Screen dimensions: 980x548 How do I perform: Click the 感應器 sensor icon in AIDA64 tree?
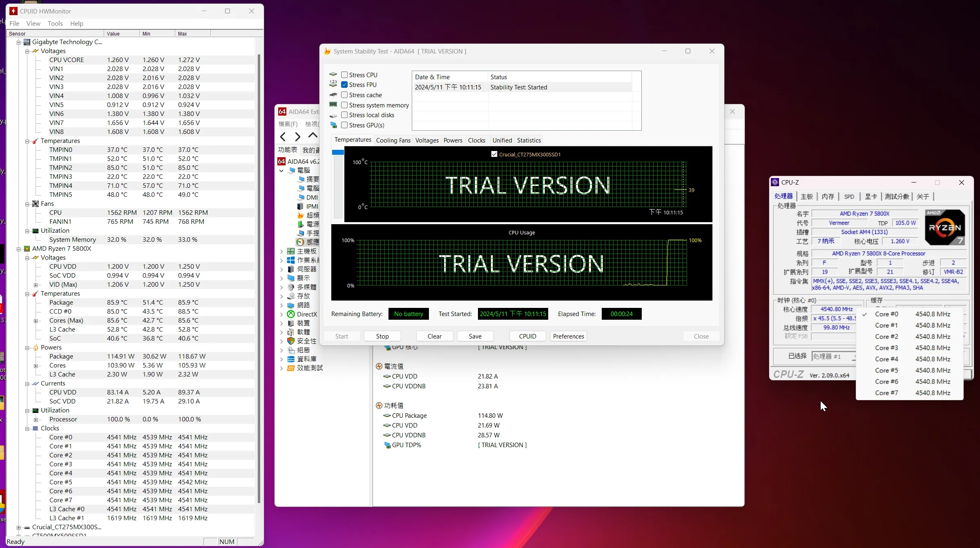(300, 242)
